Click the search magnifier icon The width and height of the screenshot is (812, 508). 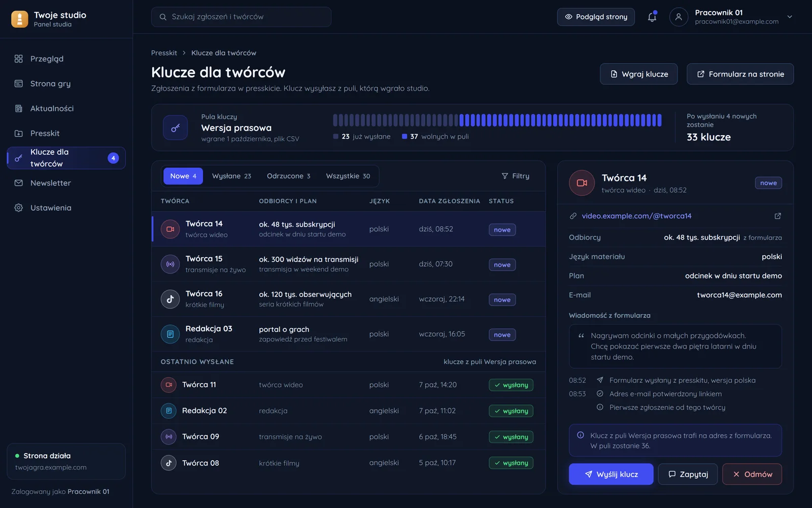tap(163, 17)
